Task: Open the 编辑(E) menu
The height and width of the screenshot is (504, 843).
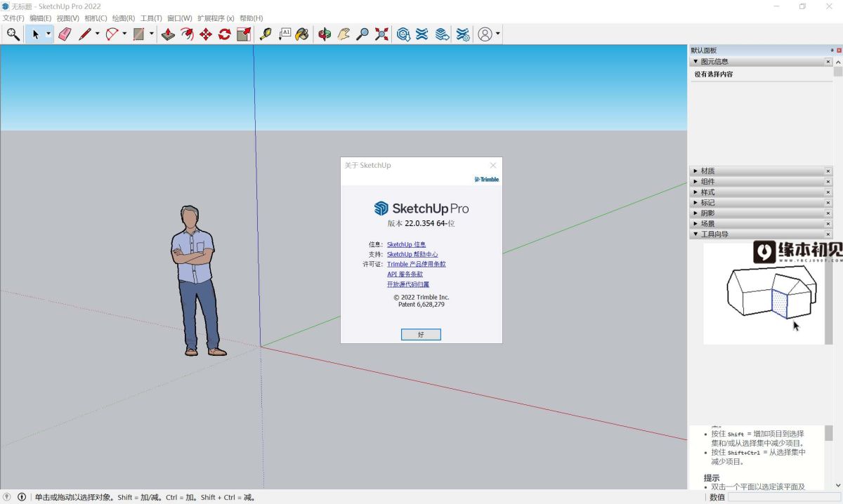Action: click(x=41, y=18)
